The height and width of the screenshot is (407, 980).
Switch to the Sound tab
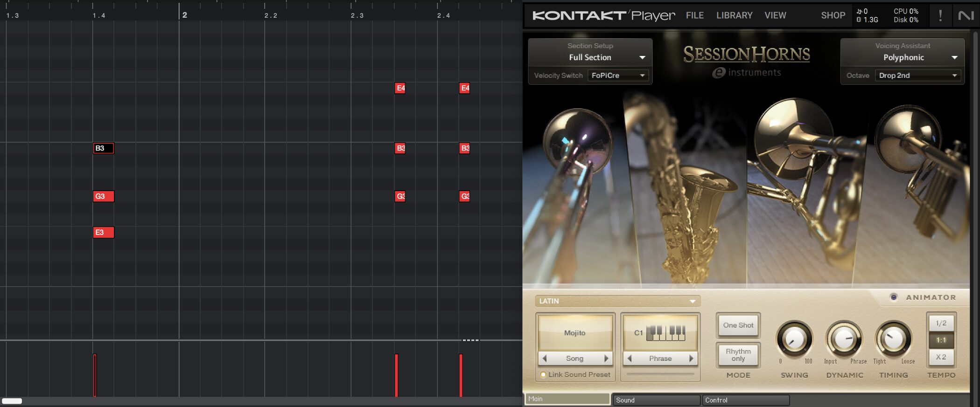click(x=656, y=400)
